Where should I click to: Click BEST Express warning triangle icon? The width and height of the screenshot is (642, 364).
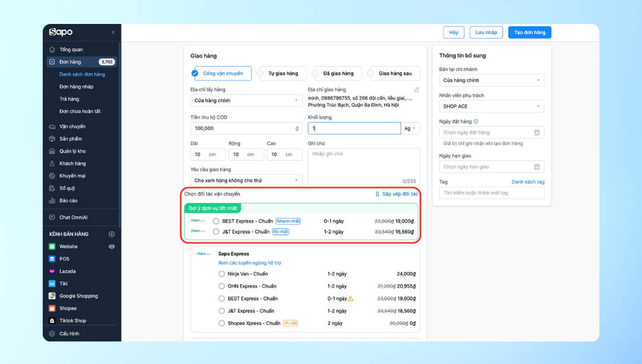coord(350,298)
